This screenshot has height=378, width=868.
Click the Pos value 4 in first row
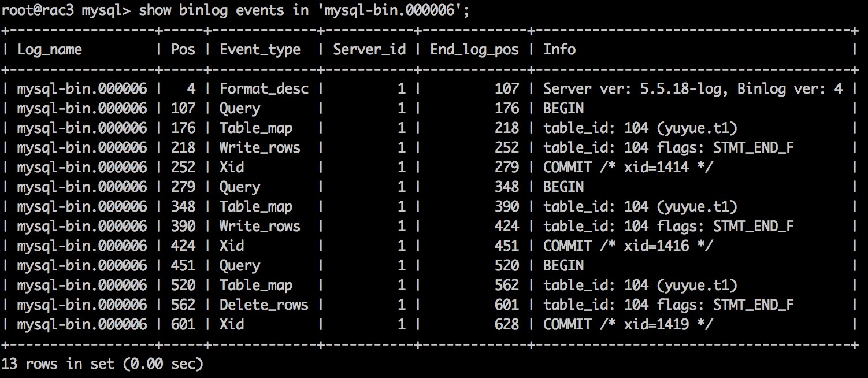click(x=191, y=89)
